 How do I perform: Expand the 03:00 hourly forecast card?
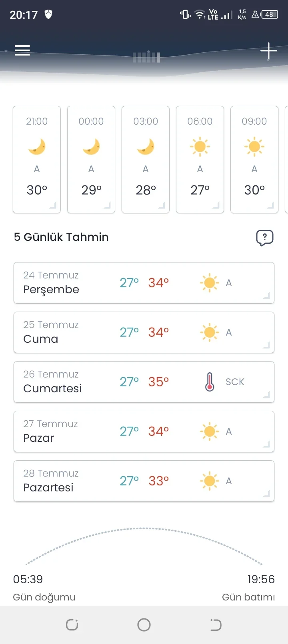(x=146, y=159)
